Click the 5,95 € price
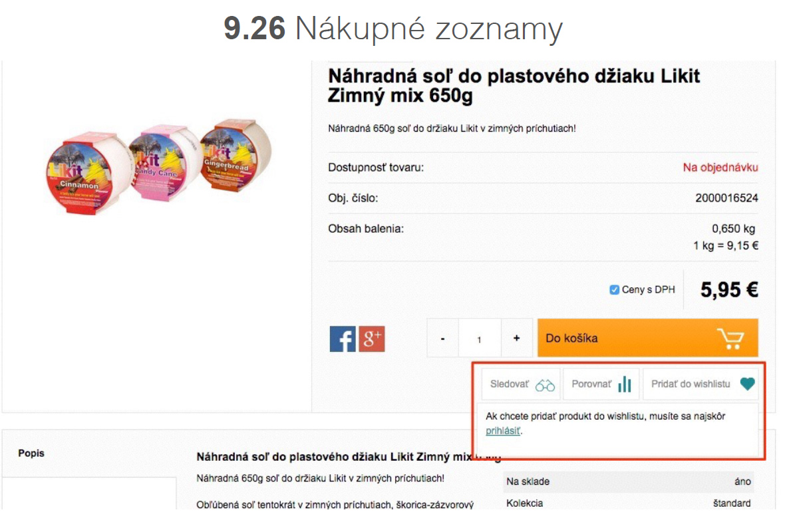Viewport: 785px width, 532px height. tap(729, 290)
